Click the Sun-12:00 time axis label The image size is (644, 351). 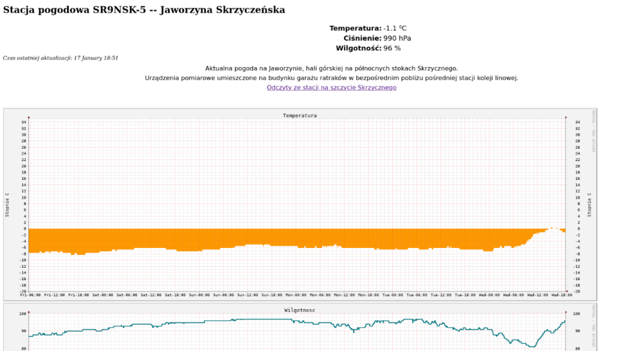pyautogui.click(x=247, y=295)
